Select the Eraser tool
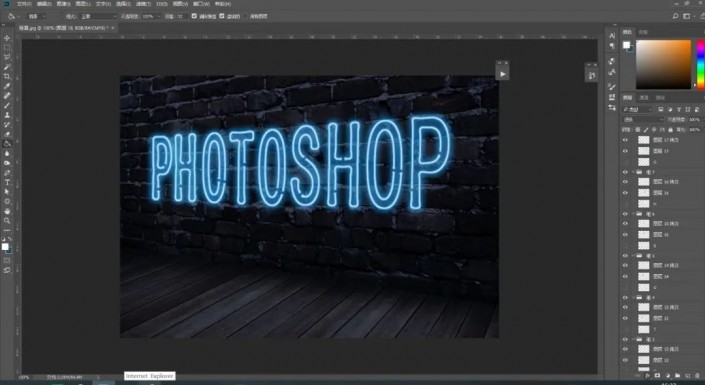Image resolution: width=705 pixels, height=385 pixels. (x=7, y=134)
